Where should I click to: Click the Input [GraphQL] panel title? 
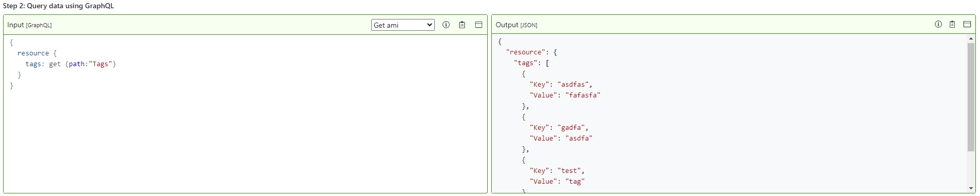click(x=29, y=25)
